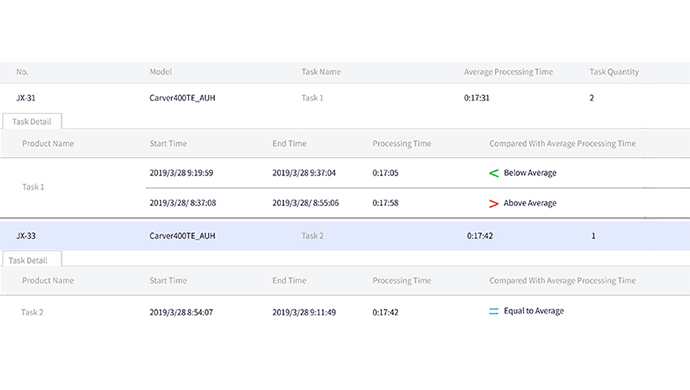Click the Average Processing Time column header
This screenshot has height=390, width=690.
[x=508, y=72]
